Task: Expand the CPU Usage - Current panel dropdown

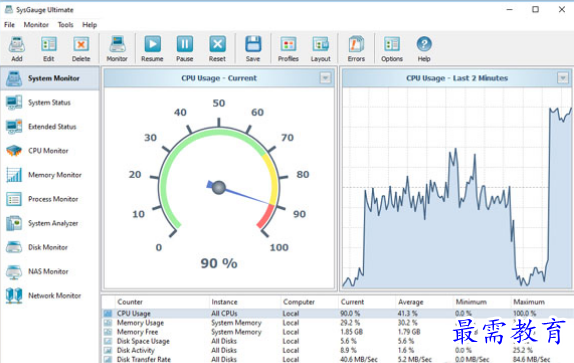Action: pos(325,78)
